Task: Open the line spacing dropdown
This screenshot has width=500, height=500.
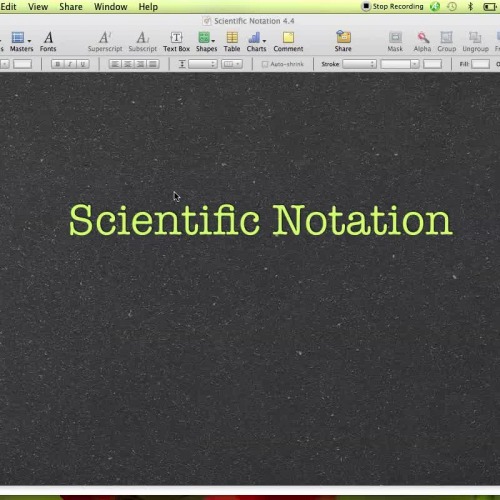Action: [203, 64]
